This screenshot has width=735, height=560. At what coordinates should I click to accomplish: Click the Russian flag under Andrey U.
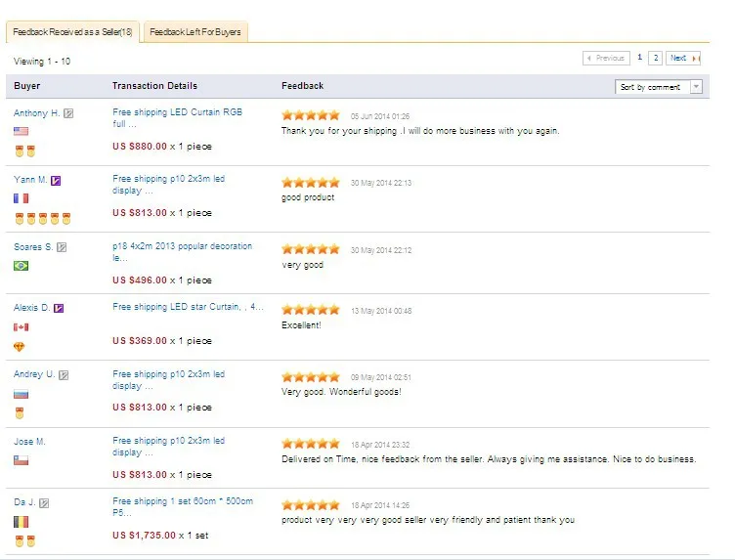point(22,394)
